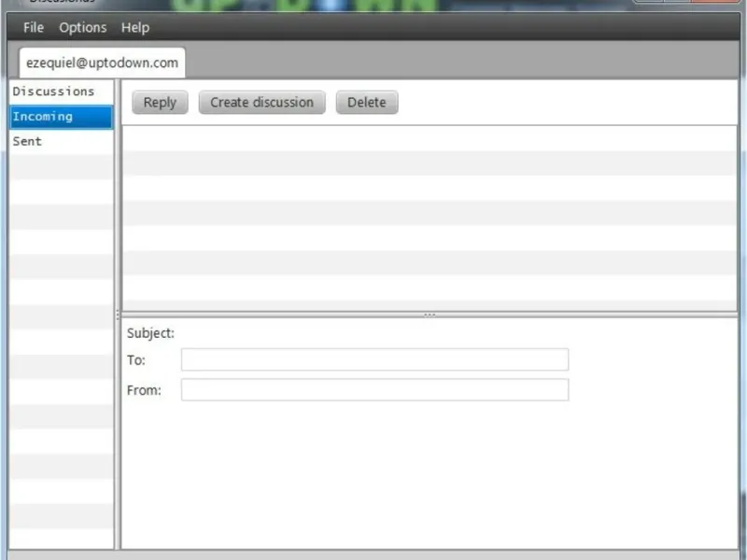This screenshot has width=747, height=560.
Task: Select the Incoming folder
Action: click(x=62, y=117)
